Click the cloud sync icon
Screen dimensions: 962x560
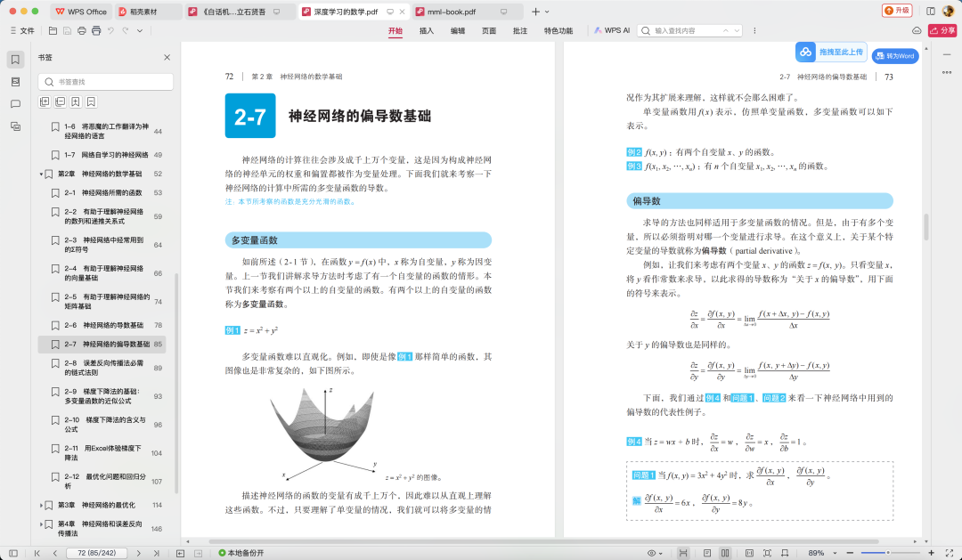(x=917, y=30)
